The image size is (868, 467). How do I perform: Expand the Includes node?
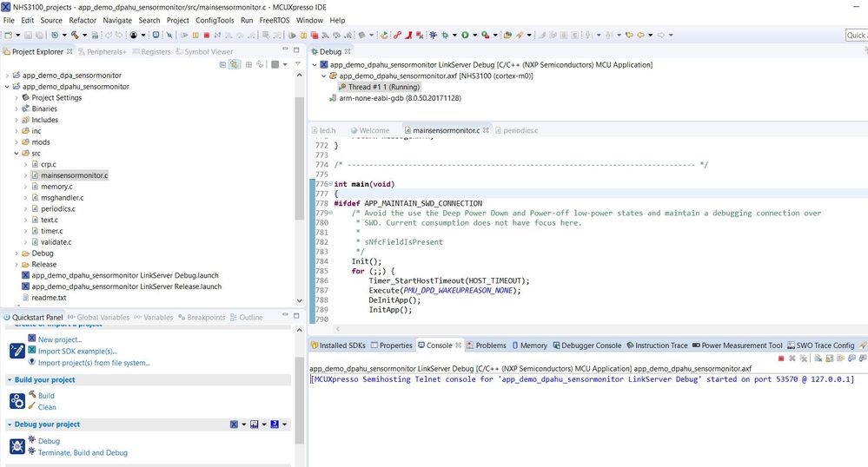click(x=16, y=120)
